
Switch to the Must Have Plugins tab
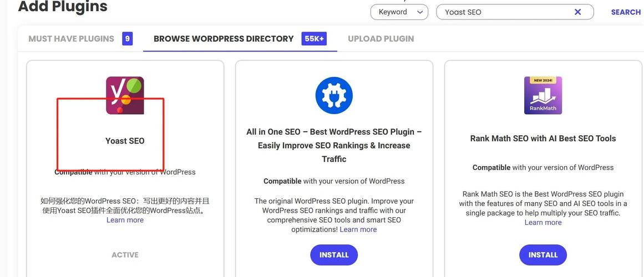(71, 39)
